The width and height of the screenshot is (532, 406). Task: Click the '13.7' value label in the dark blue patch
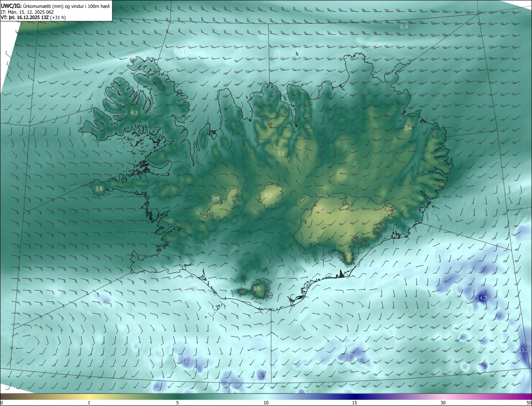click(x=524, y=350)
